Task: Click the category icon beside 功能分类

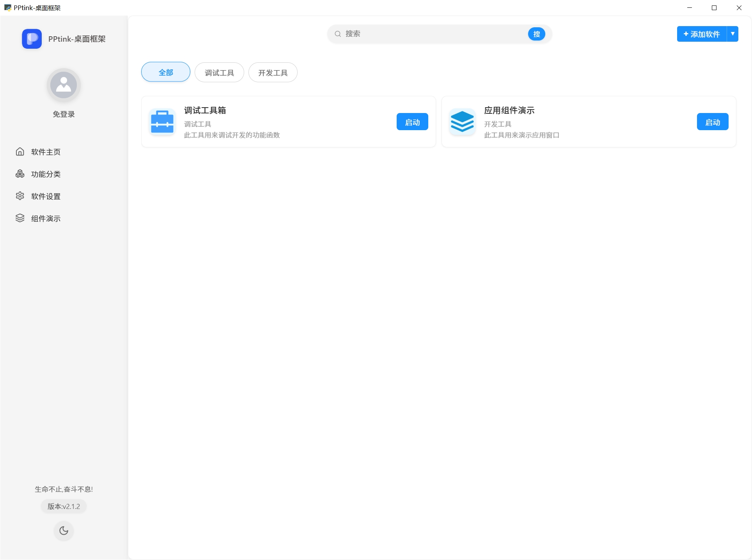Action: pos(20,174)
